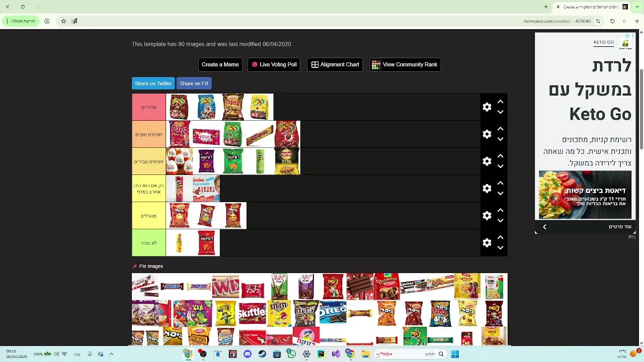
Task: Open settings gear for מגעילים tier row
Action: pos(487,216)
